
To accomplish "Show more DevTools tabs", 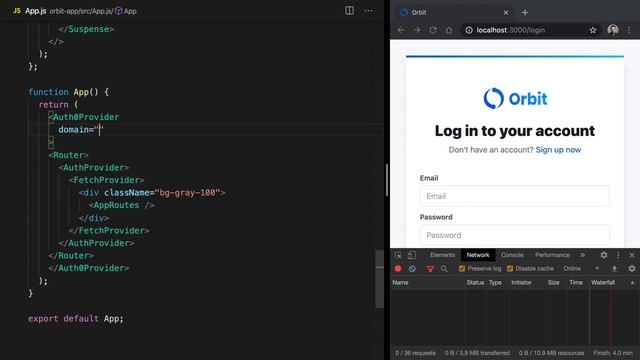I will [582, 255].
